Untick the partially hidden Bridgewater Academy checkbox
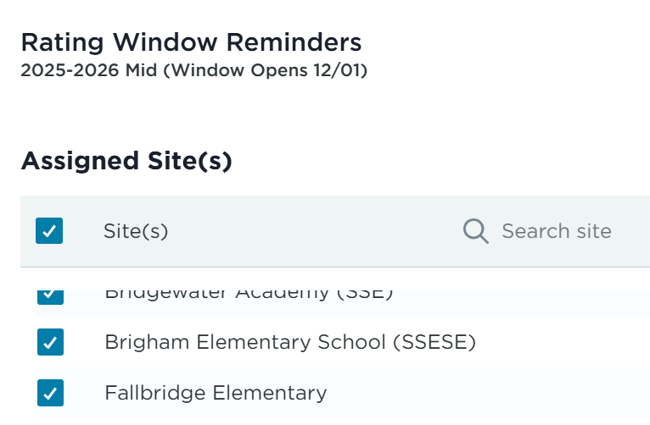 [x=49, y=295]
